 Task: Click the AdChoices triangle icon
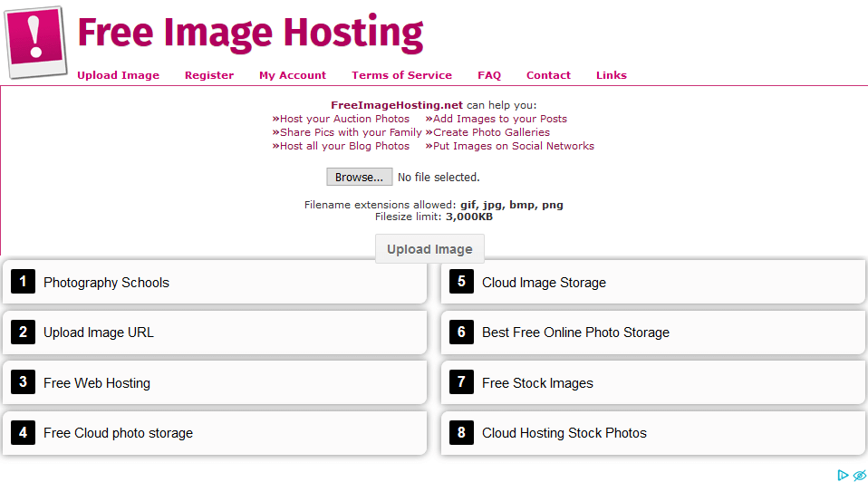pos(843,476)
